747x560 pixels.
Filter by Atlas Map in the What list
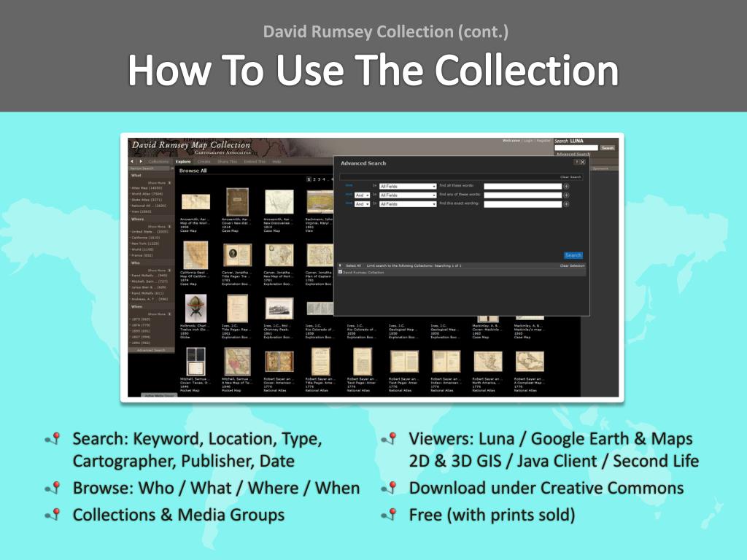tap(147, 188)
